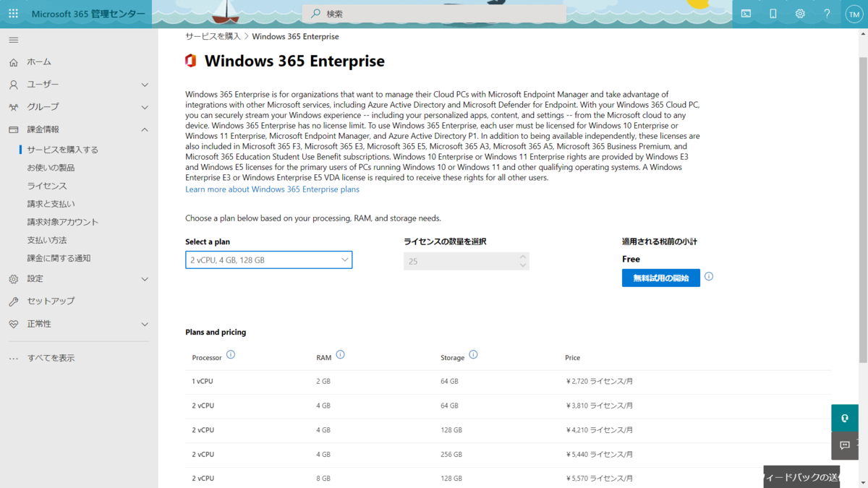
Task: Click the Health heart icon
Action: (x=13, y=324)
